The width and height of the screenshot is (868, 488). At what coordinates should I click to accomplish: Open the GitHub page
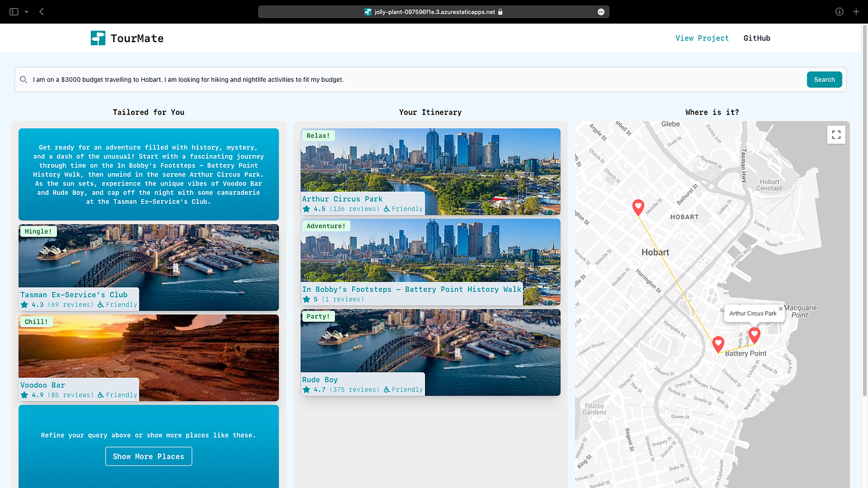point(757,38)
